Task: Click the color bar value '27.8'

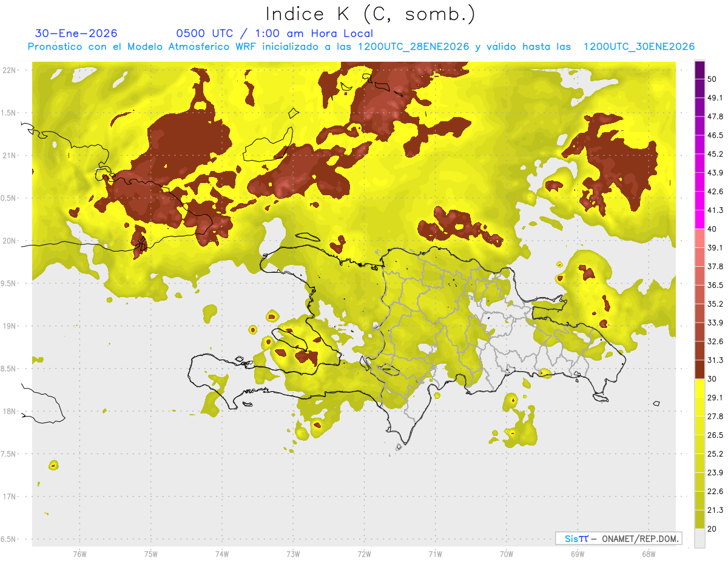Action: 715,416
